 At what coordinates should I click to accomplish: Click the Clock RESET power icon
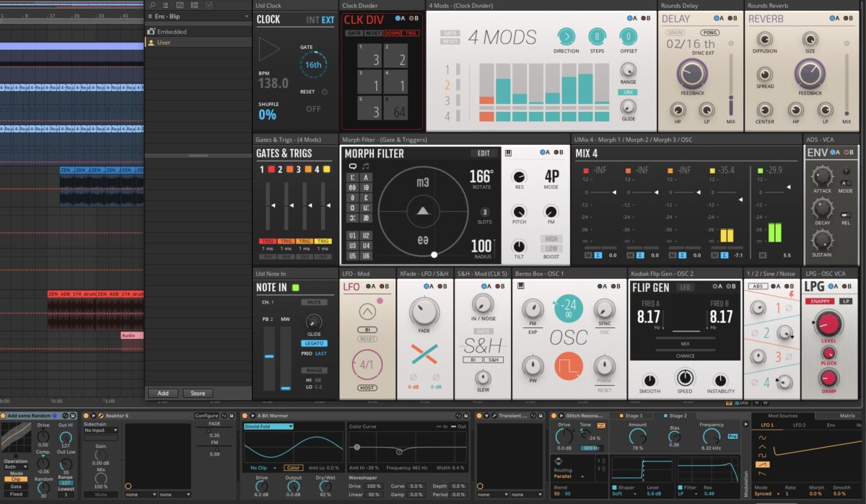324,92
